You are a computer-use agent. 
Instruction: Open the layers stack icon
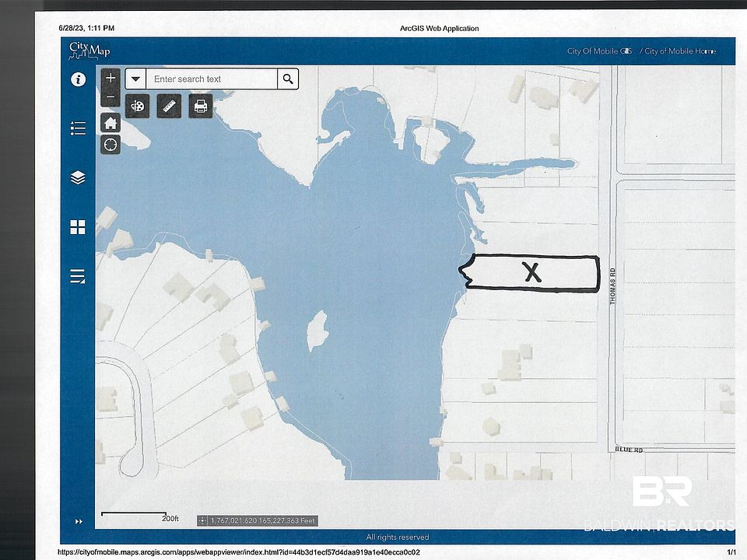78,177
